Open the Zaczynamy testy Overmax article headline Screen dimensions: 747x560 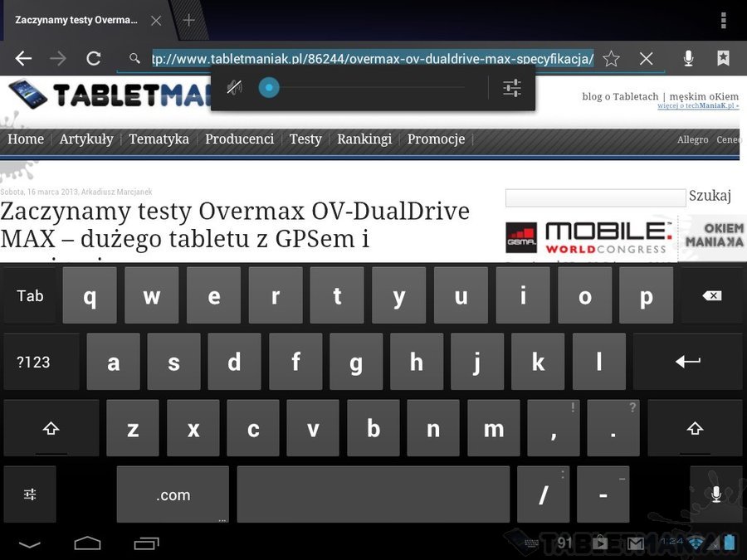(x=235, y=225)
